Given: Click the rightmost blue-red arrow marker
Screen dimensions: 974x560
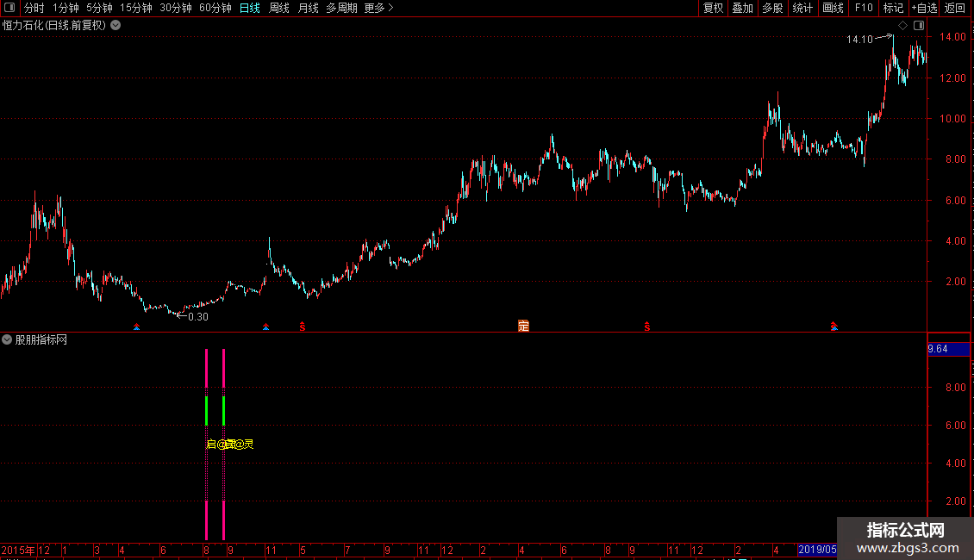Looking at the screenshot, I should coord(834,326).
